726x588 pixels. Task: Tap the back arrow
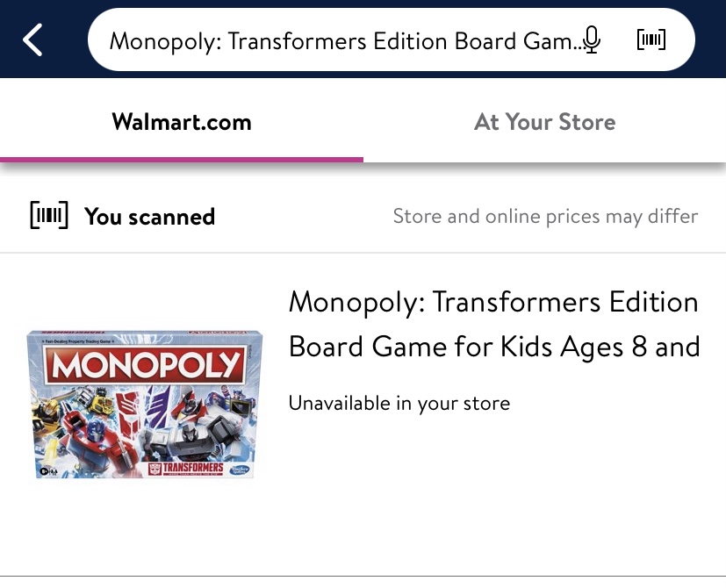pyautogui.click(x=33, y=40)
